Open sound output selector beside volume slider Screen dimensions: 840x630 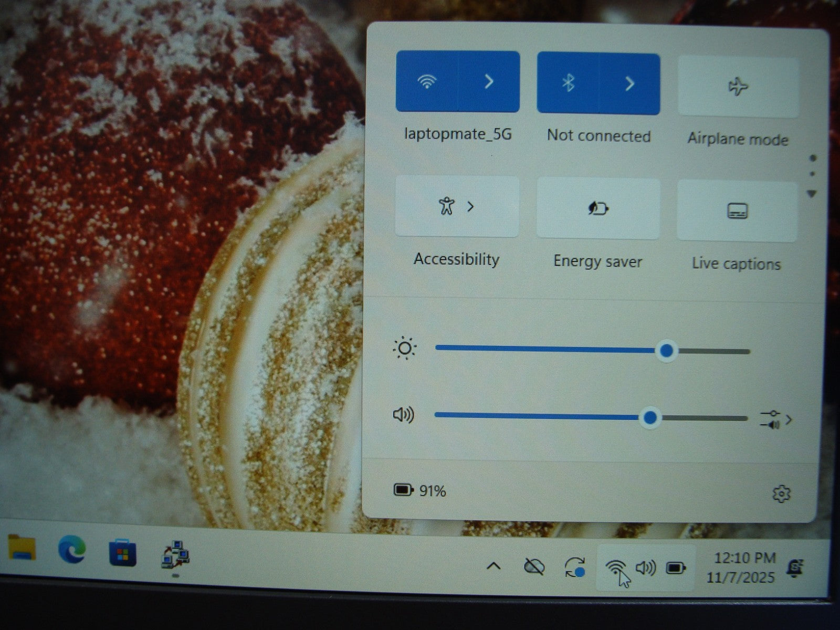776,419
